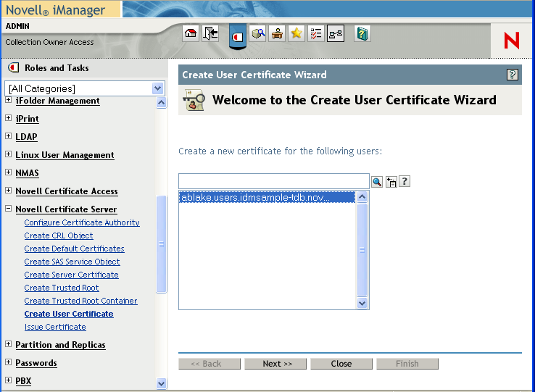Open the Help book icon
535x392 pixels.
tap(362, 33)
